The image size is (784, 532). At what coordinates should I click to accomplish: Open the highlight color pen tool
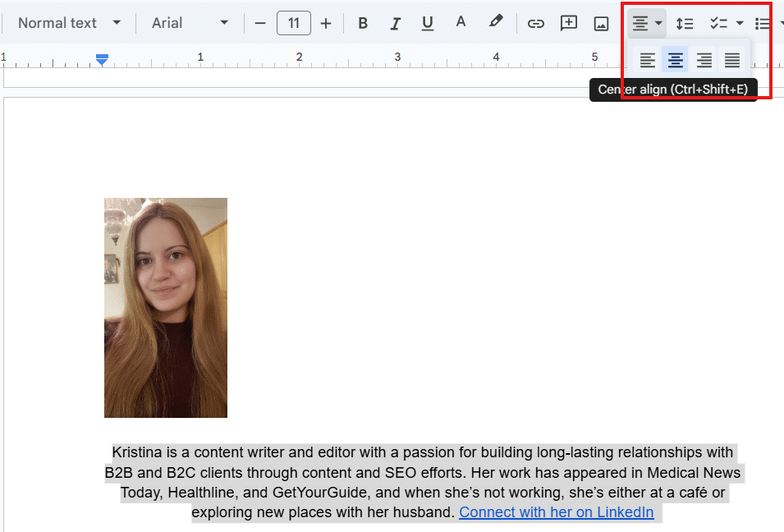coord(496,21)
